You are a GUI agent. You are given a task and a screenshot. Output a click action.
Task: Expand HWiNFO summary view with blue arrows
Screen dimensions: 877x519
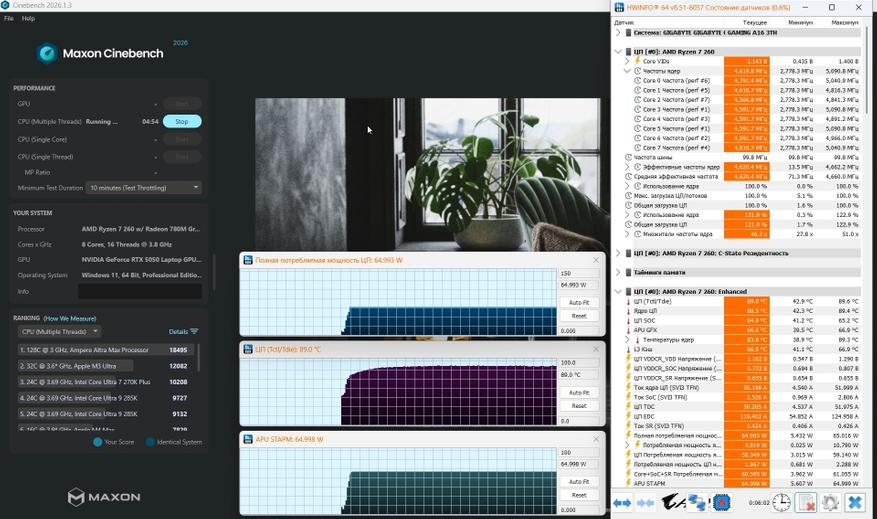point(622,503)
